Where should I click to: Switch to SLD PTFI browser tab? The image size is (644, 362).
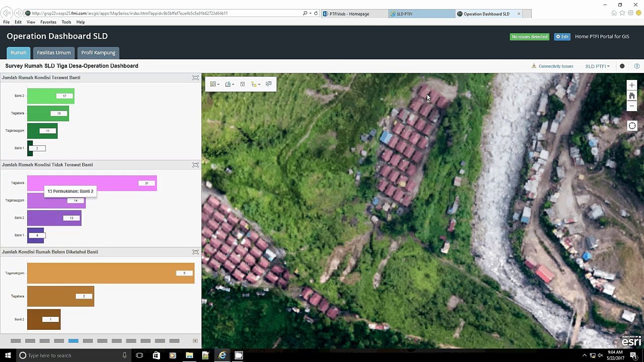[x=421, y=14]
